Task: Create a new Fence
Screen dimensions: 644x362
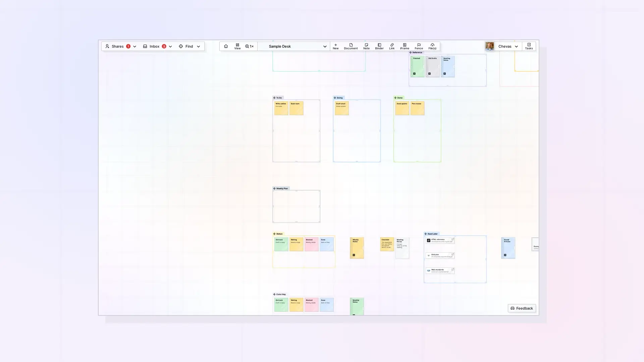Action: (x=419, y=46)
